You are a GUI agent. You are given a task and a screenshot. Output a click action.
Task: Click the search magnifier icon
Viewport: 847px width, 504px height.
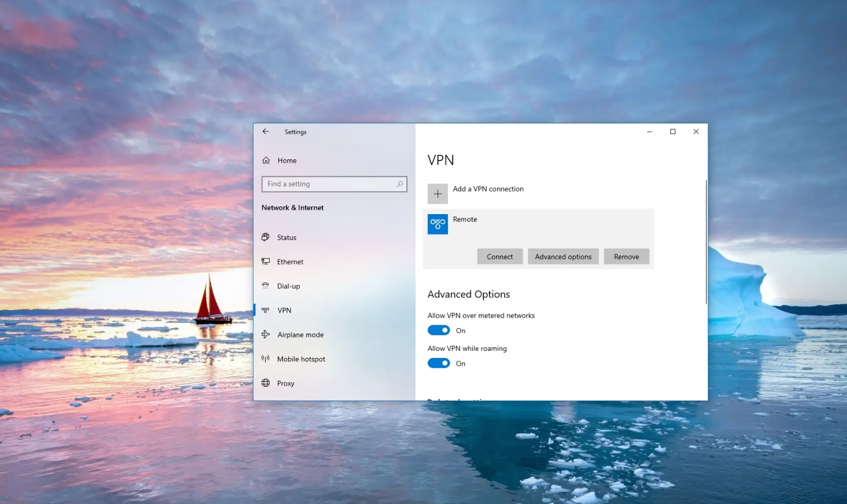(400, 184)
